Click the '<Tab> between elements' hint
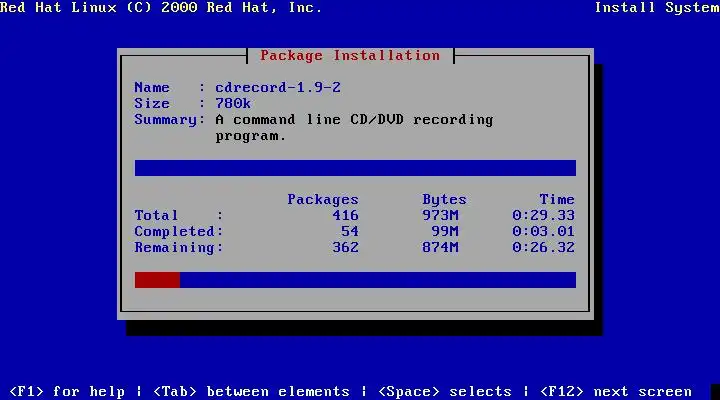The height and width of the screenshot is (400, 720). coord(251,391)
